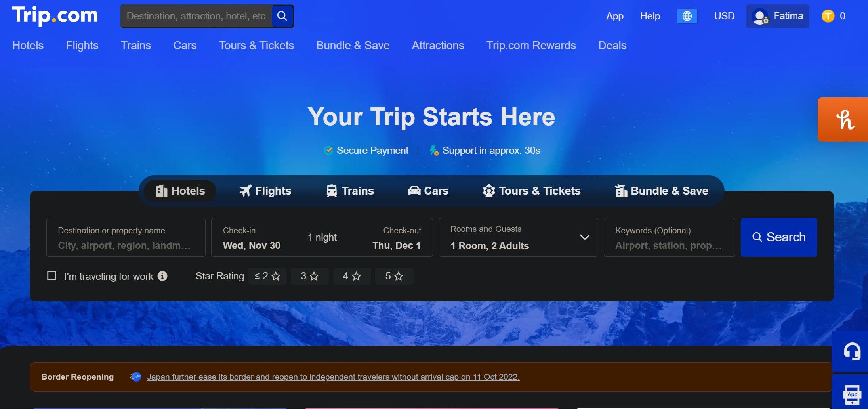
Task: Click the Fatima profile avatar icon
Action: (760, 17)
